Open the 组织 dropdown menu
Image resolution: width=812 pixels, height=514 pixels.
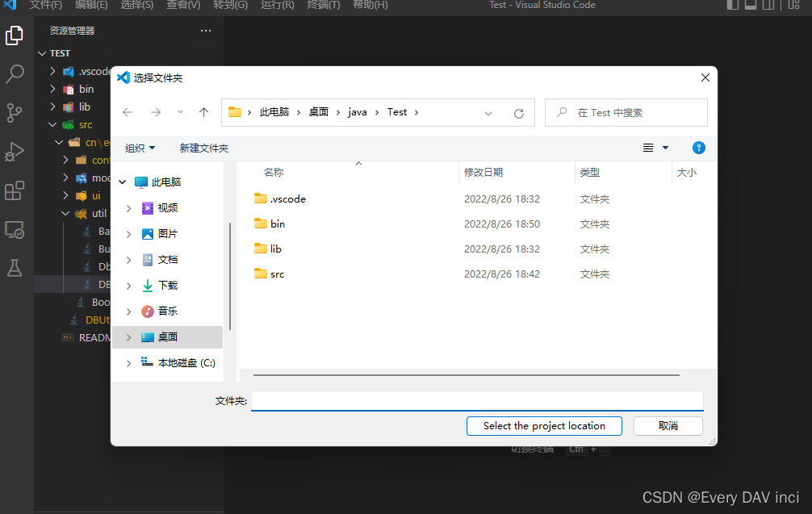(x=140, y=148)
